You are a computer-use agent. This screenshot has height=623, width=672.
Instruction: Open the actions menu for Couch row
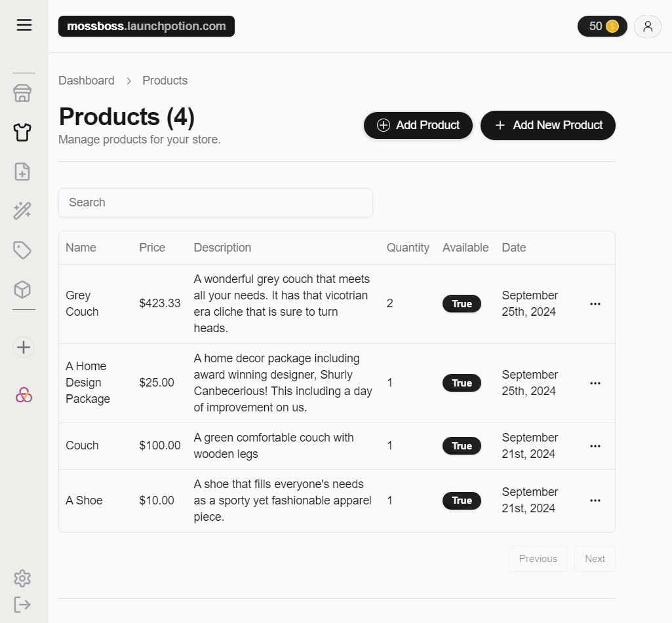tap(595, 445)
